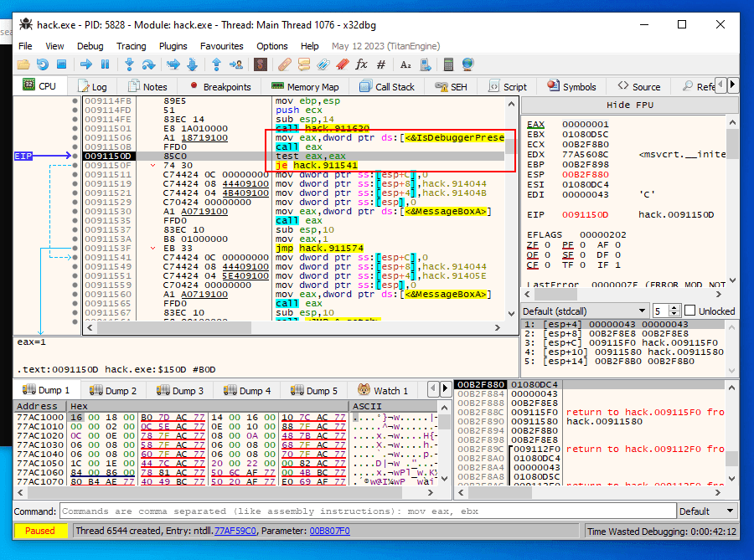
Task: Resume execution using the Run arrow icon
Action: pyautogui.click(x=87, y=64)
